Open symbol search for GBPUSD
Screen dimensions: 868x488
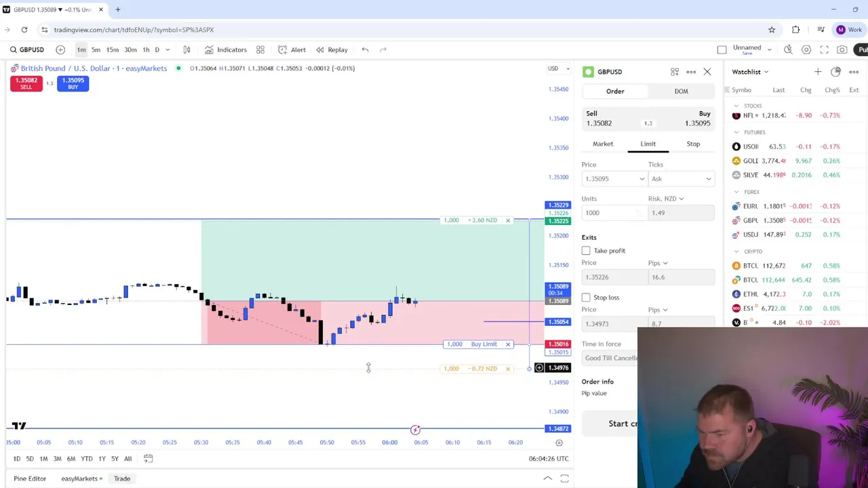coord(27,49)
